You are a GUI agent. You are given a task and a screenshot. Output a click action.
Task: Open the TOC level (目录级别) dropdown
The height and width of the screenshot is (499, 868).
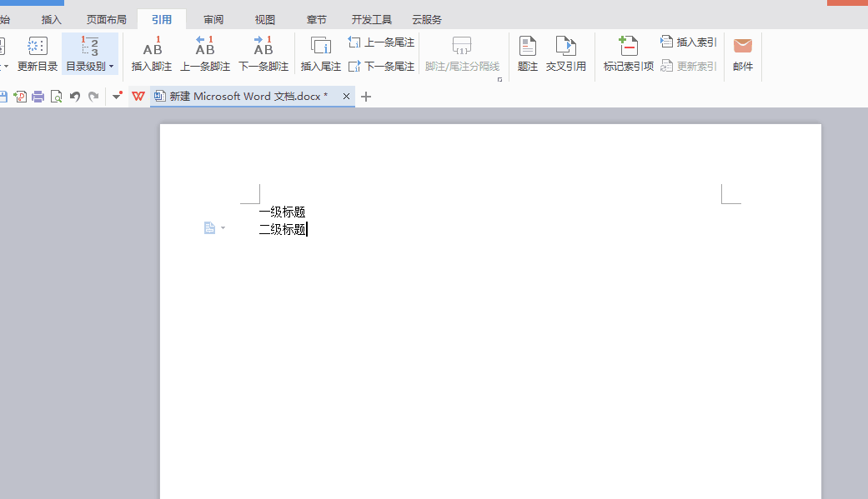click(x=90, y=53)
